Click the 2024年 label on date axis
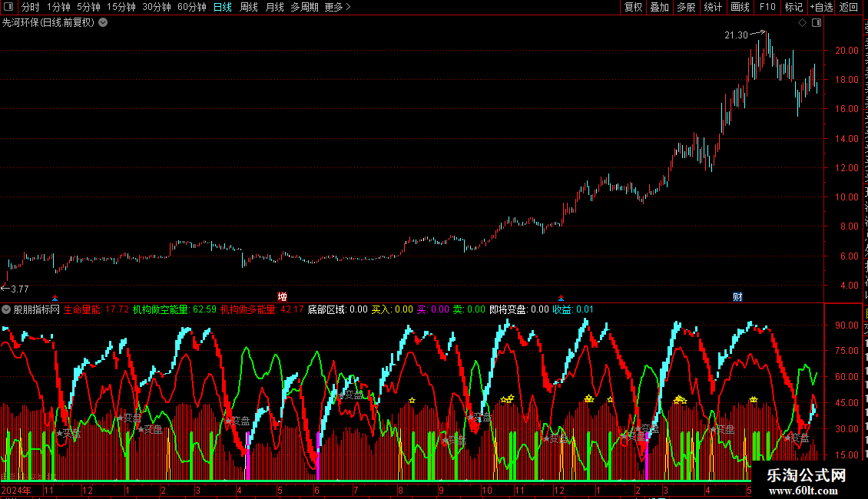 click(x=16, y=491)
